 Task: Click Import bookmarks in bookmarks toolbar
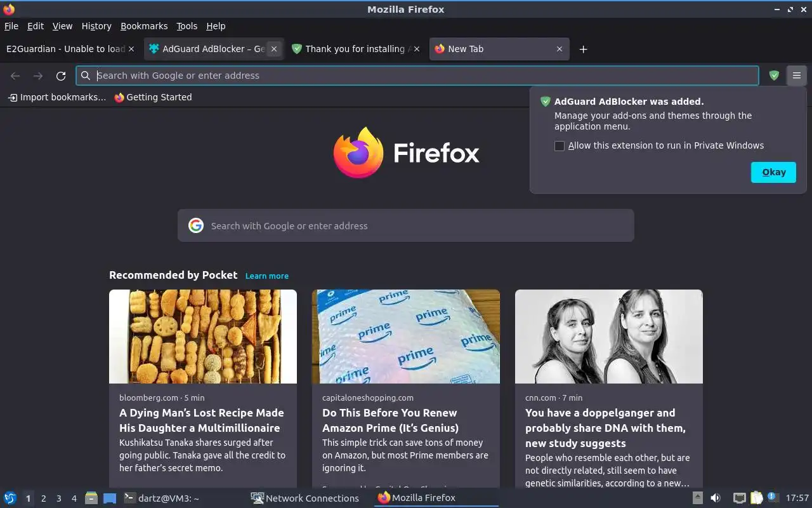click(57, 97)
